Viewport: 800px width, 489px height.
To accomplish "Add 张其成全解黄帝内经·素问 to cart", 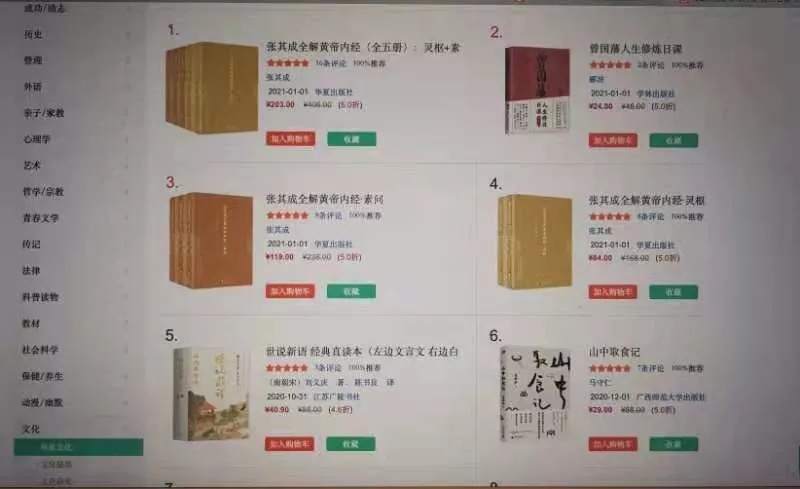I will coord(290,291).
